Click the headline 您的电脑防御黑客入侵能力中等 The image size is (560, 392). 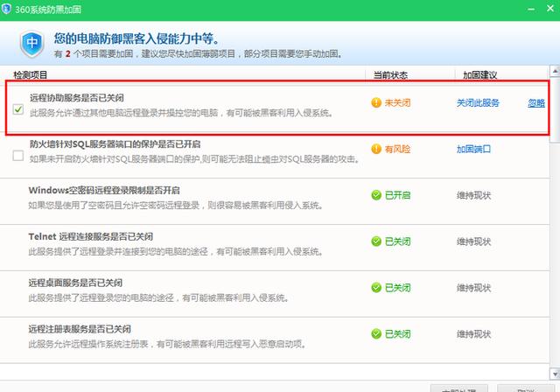[x=136, y=38]
